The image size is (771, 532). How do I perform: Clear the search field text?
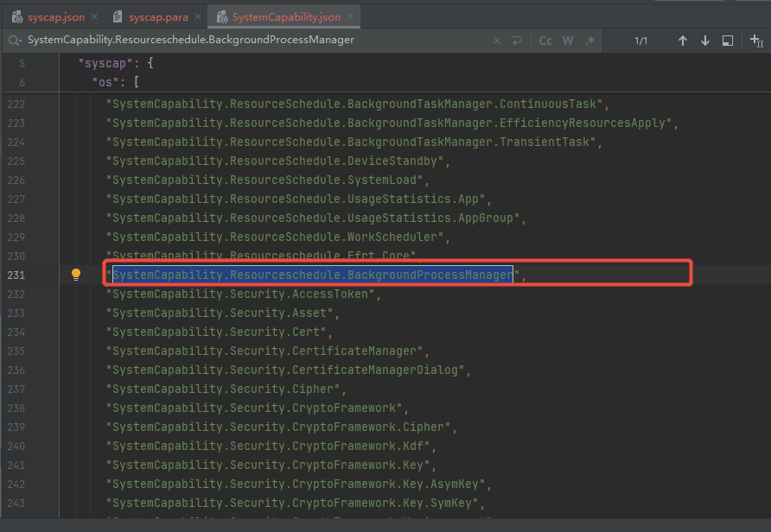(497, 41)
